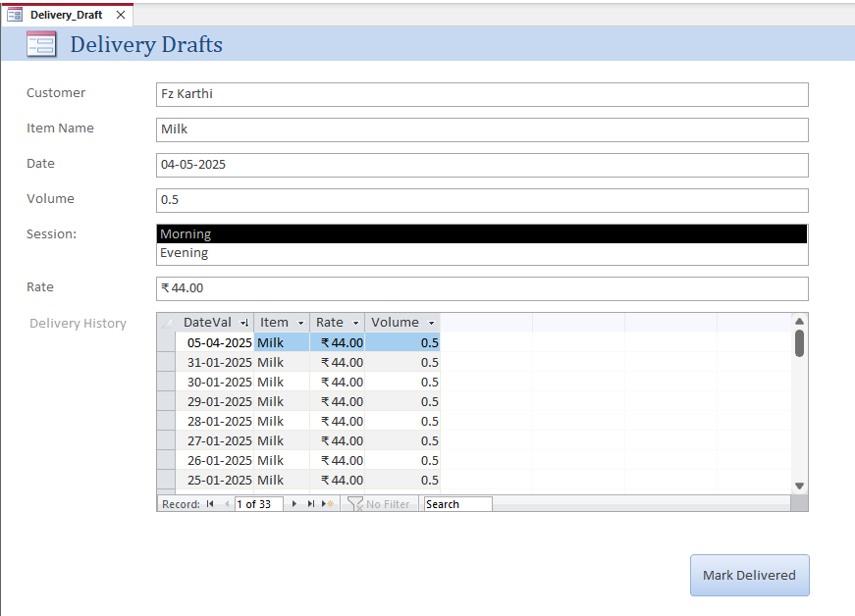Click the Volume field 0.5
The width and height of the screenshot is (855, 616).
click(482, 200)
